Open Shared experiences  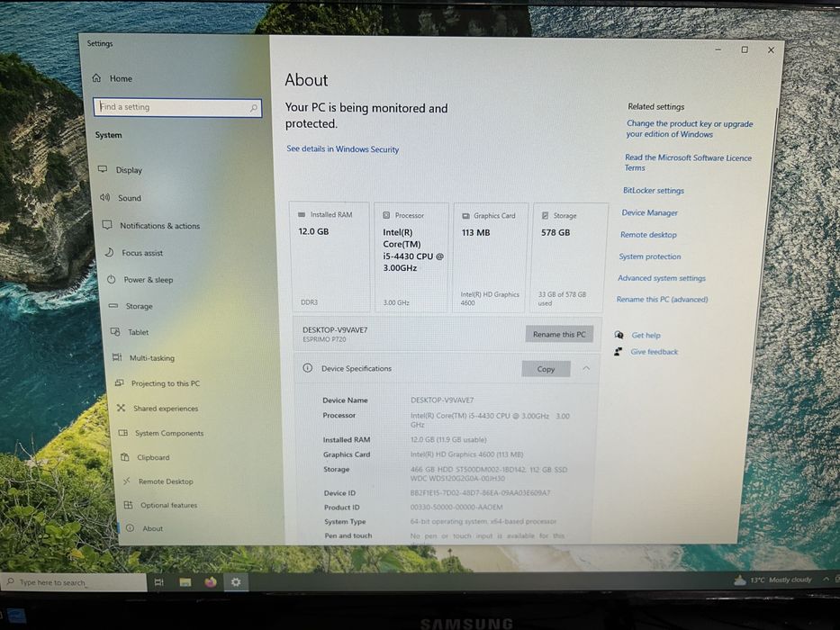[x=158, y=409]
